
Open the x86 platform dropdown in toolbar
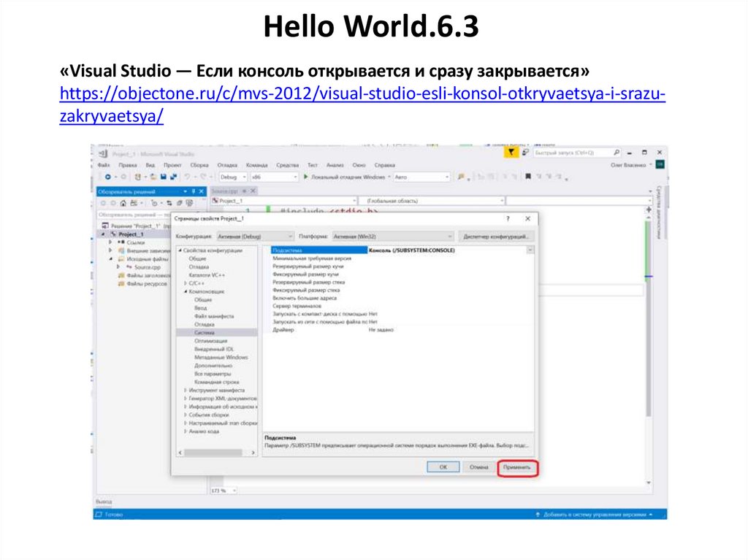point(275,177)
